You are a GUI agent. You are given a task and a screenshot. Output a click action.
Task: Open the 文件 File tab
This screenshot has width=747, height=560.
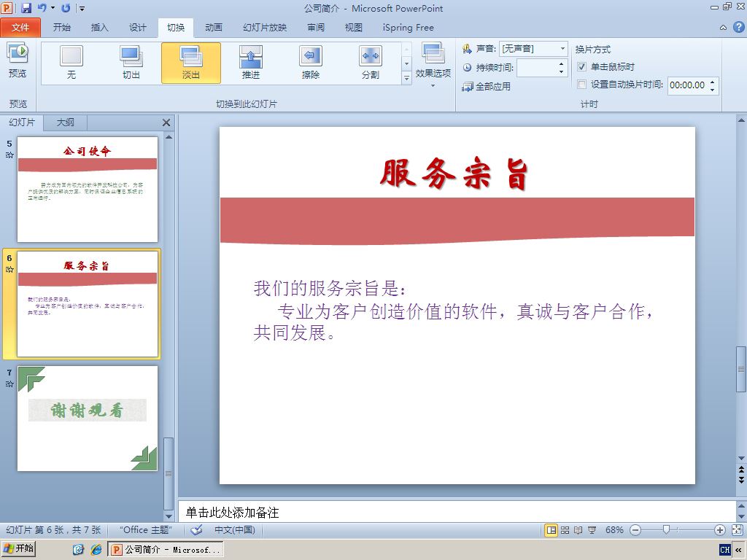click(20, 28)
